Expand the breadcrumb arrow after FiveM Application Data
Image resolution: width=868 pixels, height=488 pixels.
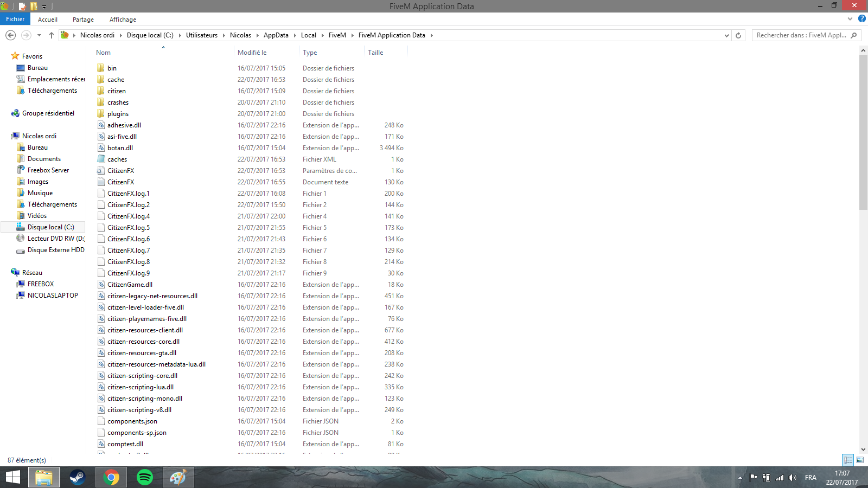pos(432,35)
